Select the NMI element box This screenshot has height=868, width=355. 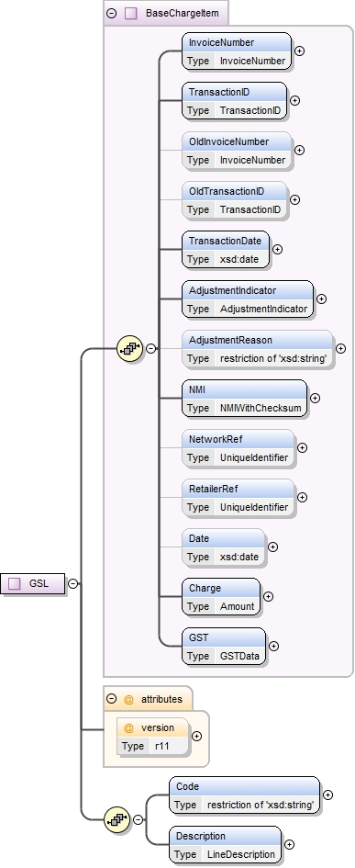244,398
